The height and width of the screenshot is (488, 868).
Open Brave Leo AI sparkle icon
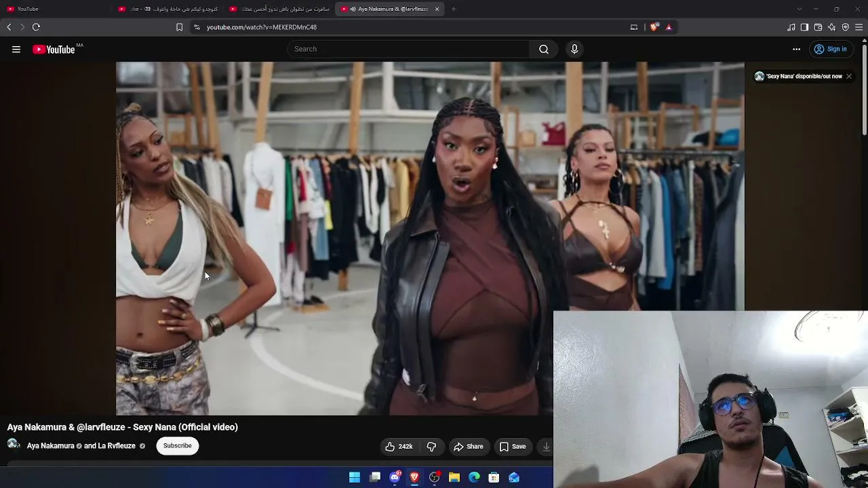coord(831,27)
